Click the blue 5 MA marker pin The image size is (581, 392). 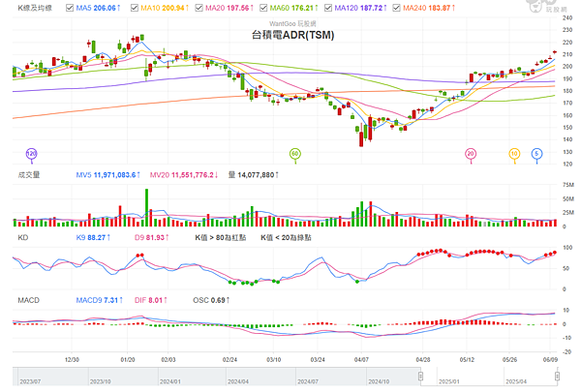coord(536,155)
